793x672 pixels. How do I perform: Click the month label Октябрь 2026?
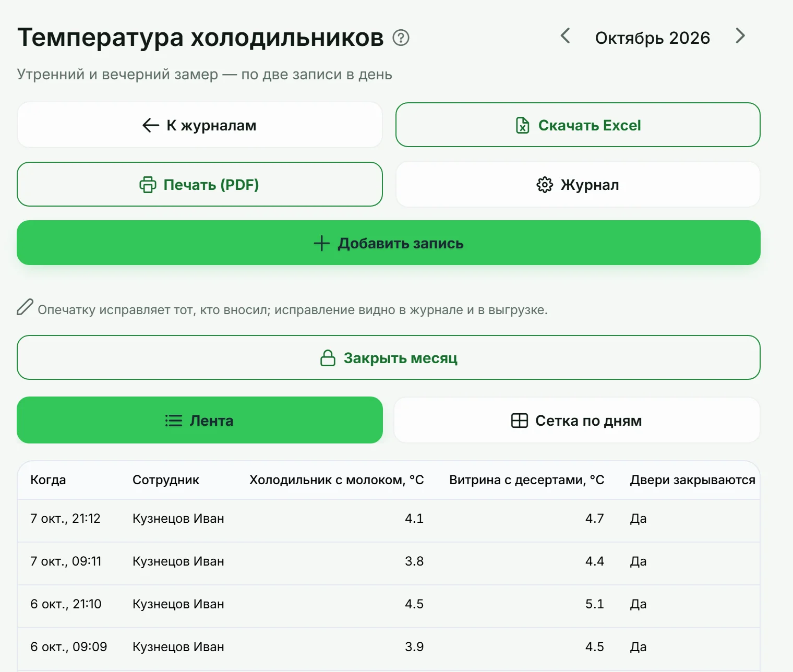(652, 38)
